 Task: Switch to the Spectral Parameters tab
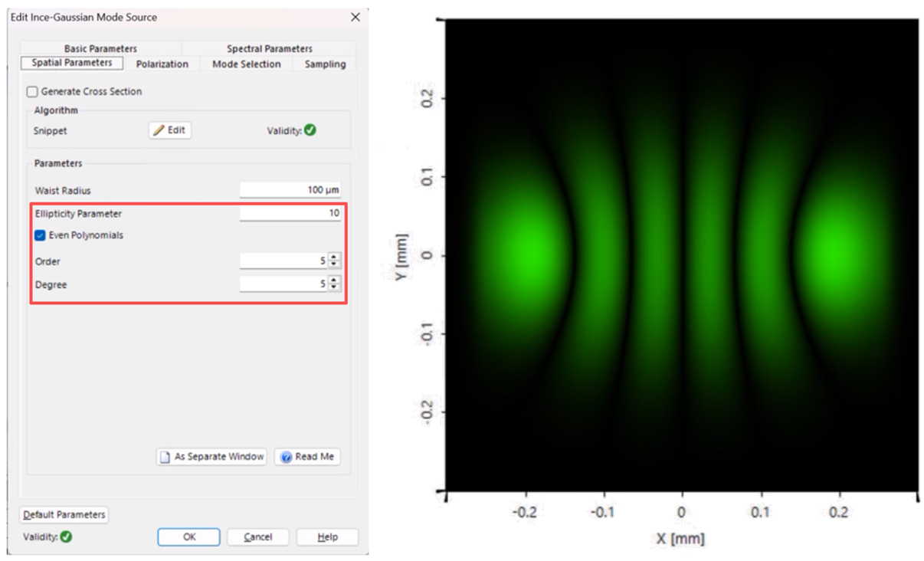[269, 48]
